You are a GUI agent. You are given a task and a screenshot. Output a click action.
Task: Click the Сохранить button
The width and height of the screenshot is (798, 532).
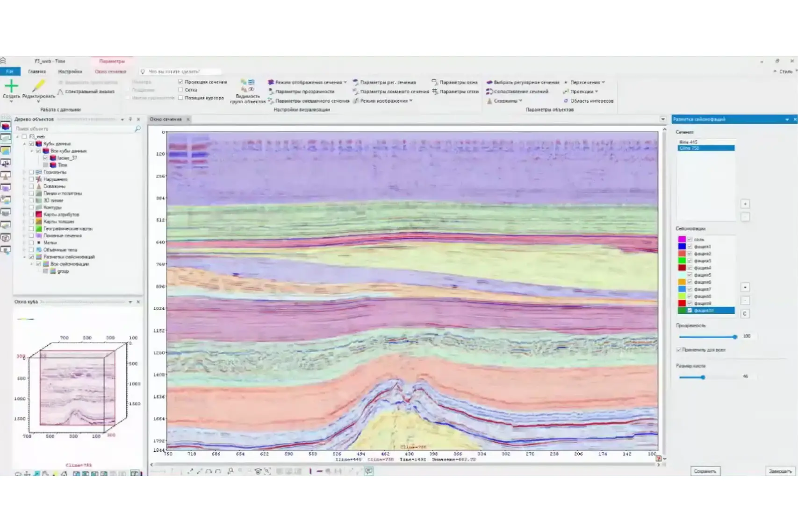(705, 471)
